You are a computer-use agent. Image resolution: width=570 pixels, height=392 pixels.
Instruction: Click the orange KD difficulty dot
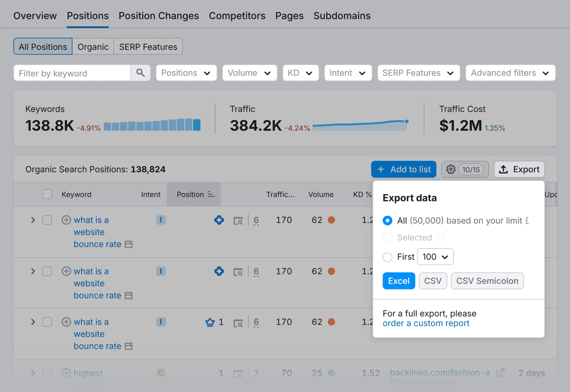pos(331,220)
